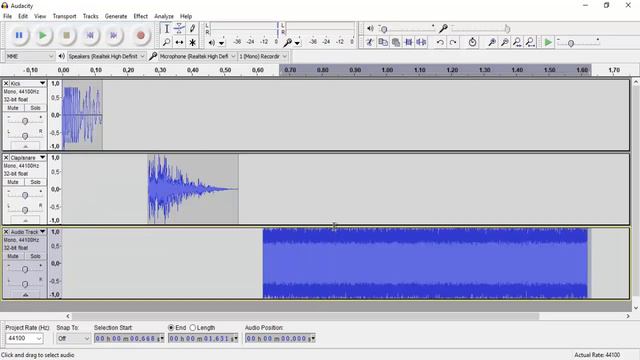Open the Audio Track name menu
This screenshot has width=640, height=360.
pyautogui.click(x=27, y=232)
